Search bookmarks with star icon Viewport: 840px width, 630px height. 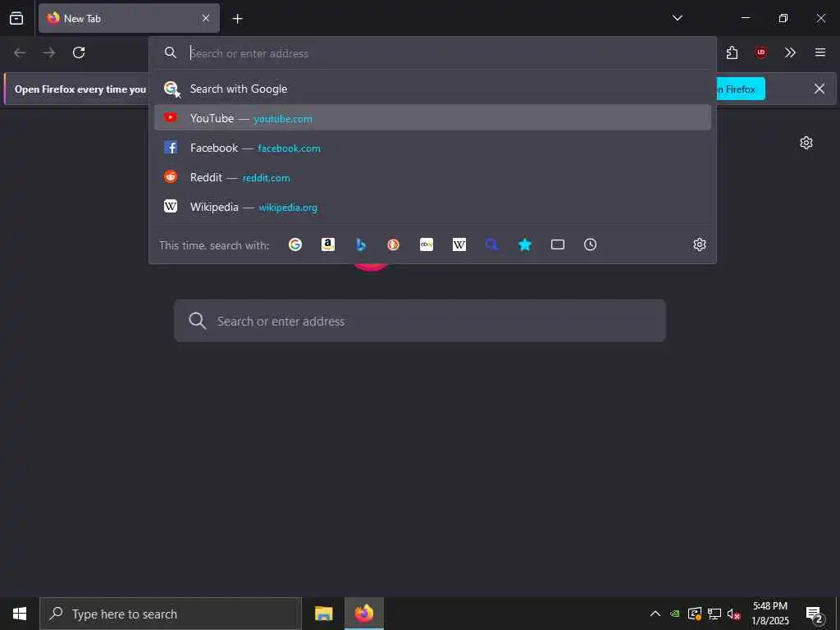tap(524, 244)
